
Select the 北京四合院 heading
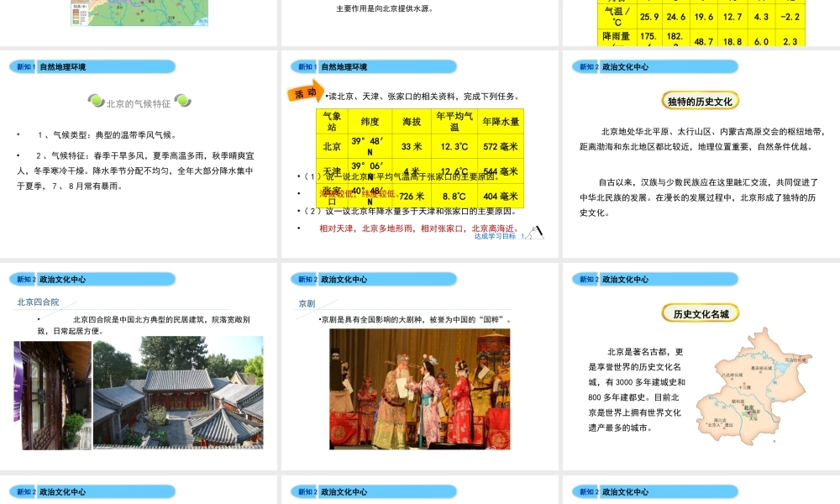[x=38, y=302]
